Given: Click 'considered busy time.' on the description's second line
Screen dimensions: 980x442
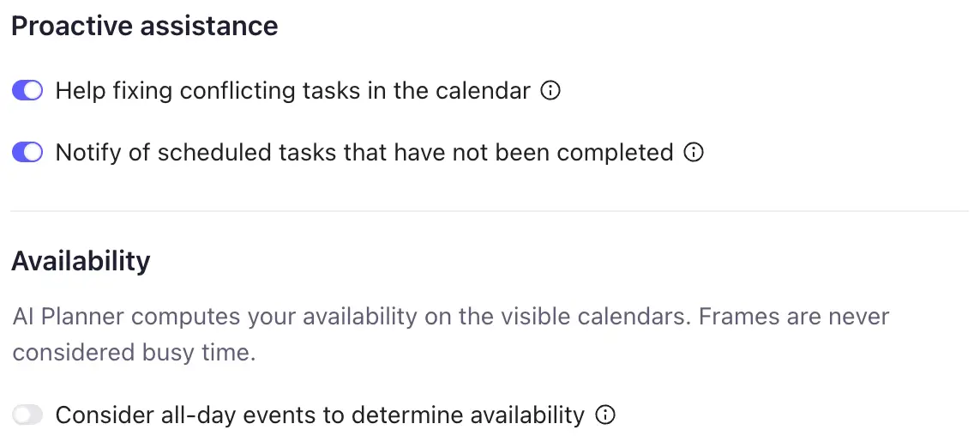Looking at the screenshot, I should 134,353.
